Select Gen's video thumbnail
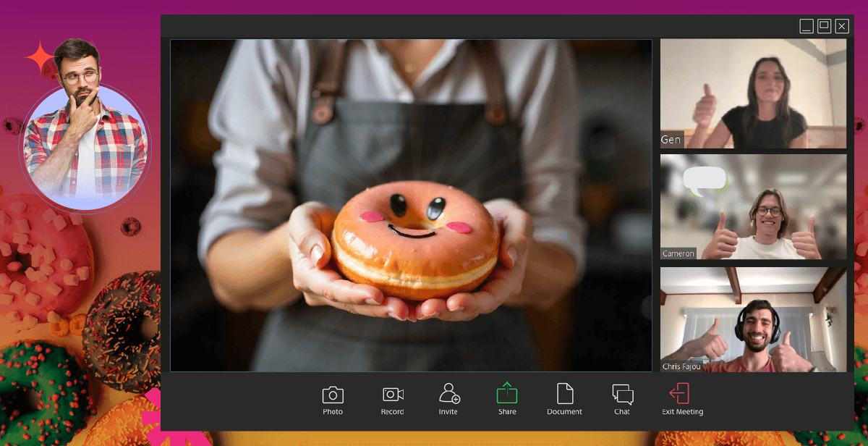This screenshot has height=446, width=868. pos(753,93)
